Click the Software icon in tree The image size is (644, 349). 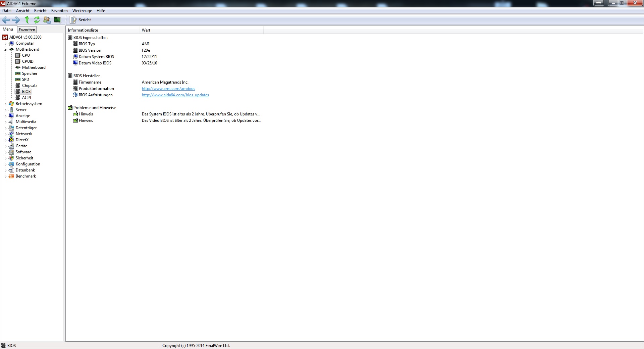pyautogui.click(x=11, y=152)
